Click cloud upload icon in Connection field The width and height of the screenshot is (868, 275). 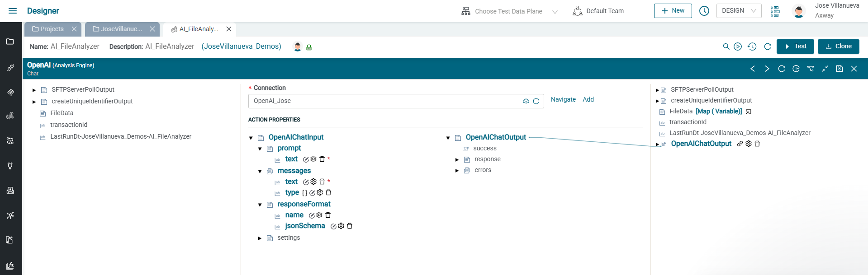(526, 101)
